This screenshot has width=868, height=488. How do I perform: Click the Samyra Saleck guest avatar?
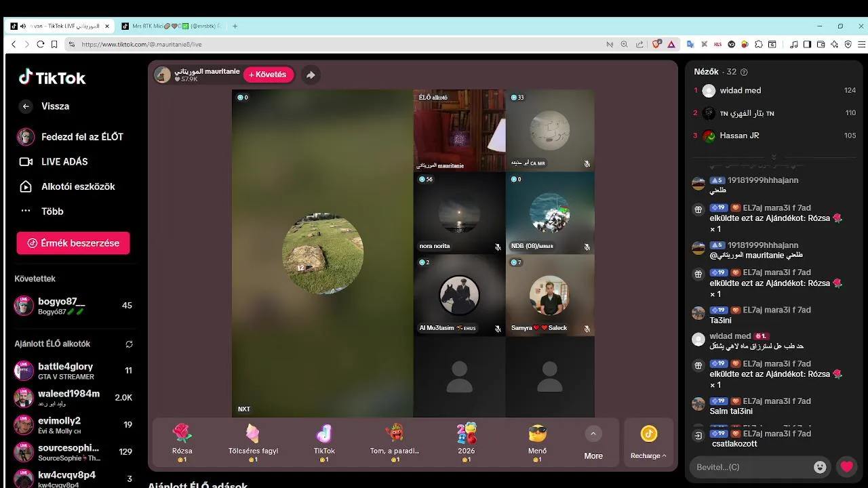point(549,295)
